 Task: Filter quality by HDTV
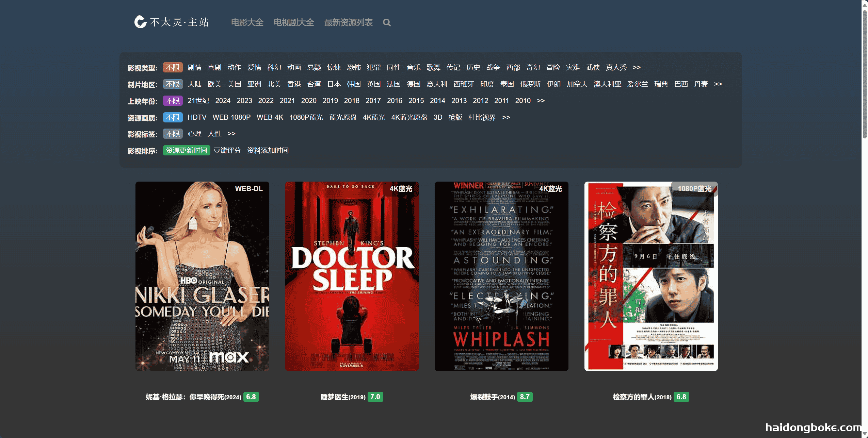[197, 117]
